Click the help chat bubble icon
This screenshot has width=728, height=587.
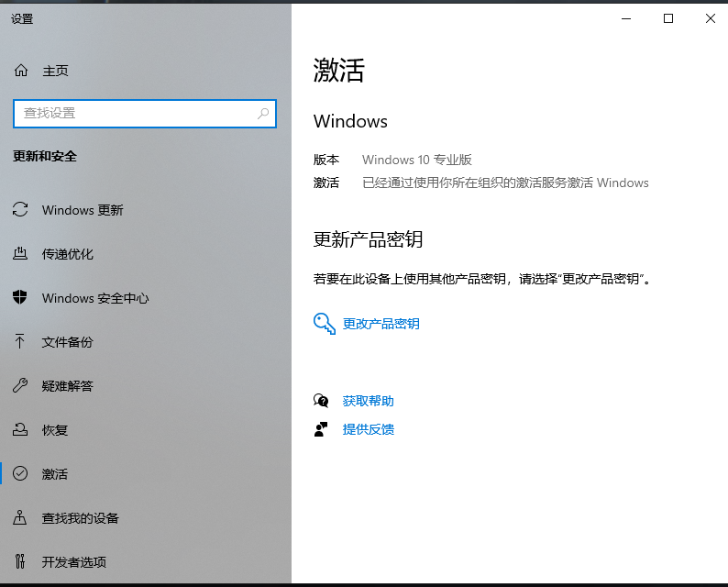tap(321, 400)
